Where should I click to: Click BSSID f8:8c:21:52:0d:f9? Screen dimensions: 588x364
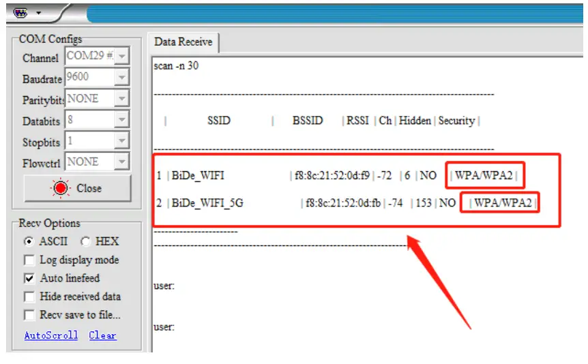pos(332,175)
